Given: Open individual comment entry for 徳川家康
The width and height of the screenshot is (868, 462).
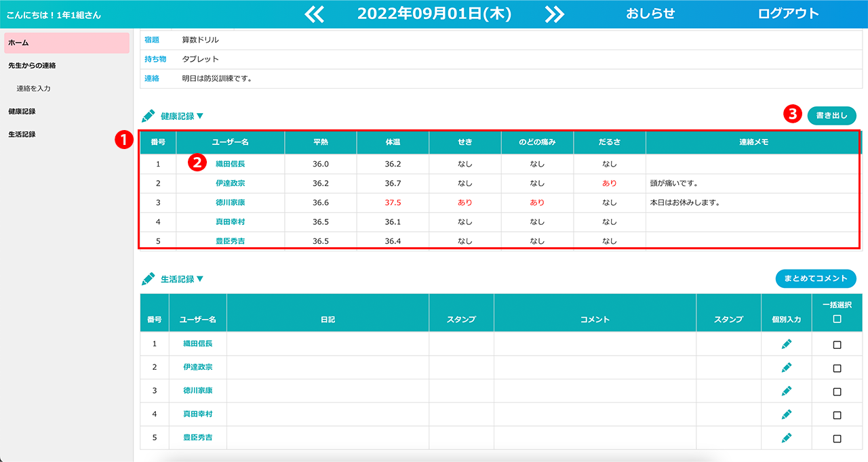Looking at the screenshot, I should 786,391.
